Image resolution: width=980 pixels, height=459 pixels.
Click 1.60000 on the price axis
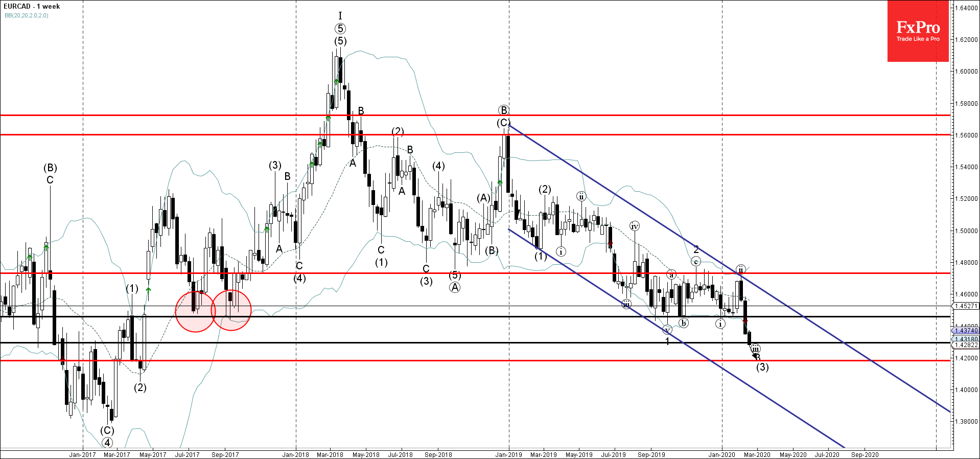pyautogui.click(x=966, y=72)
